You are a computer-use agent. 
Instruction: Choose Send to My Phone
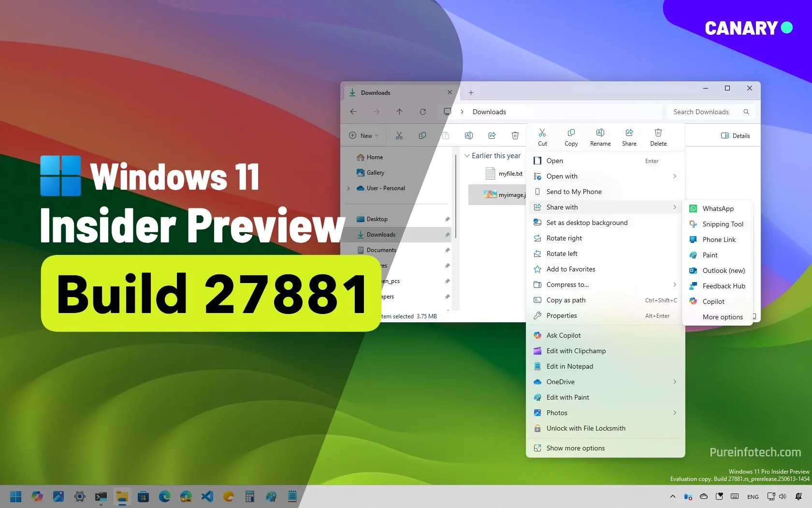606,192
